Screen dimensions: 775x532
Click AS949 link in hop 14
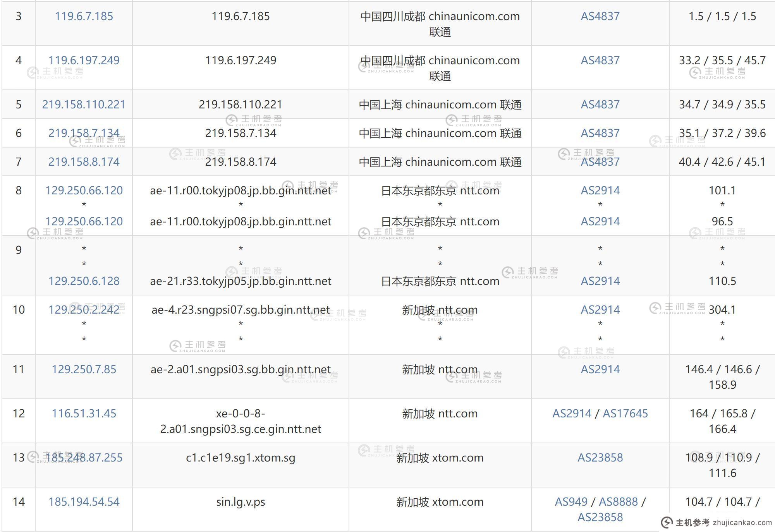[571, 502]
